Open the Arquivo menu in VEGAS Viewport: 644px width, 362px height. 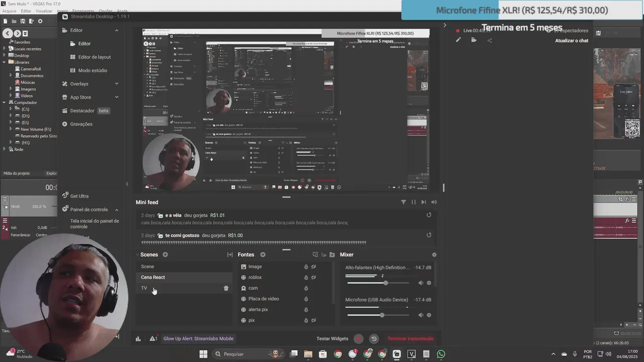[9, 11]
